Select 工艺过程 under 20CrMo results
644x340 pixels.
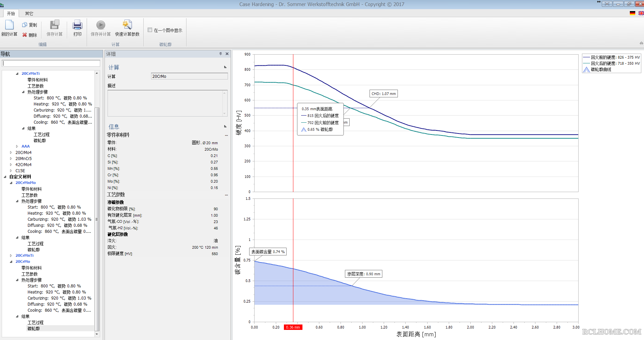(x=36, y=322)
